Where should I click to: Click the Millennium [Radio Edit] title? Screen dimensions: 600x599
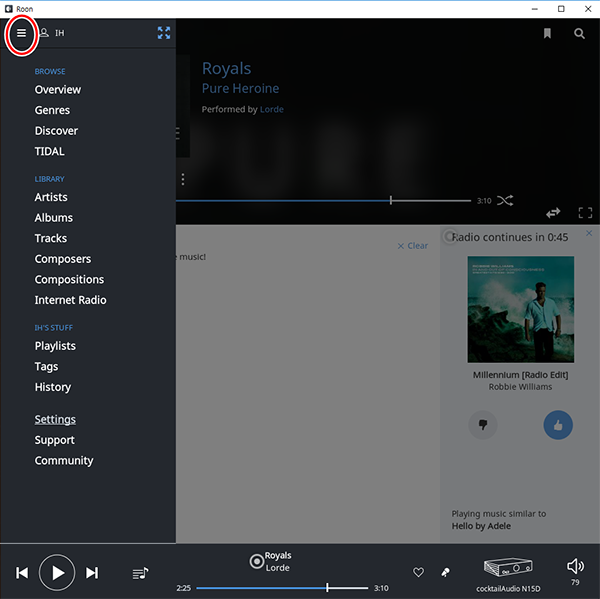pyautogui.click(x=520, y=375)
